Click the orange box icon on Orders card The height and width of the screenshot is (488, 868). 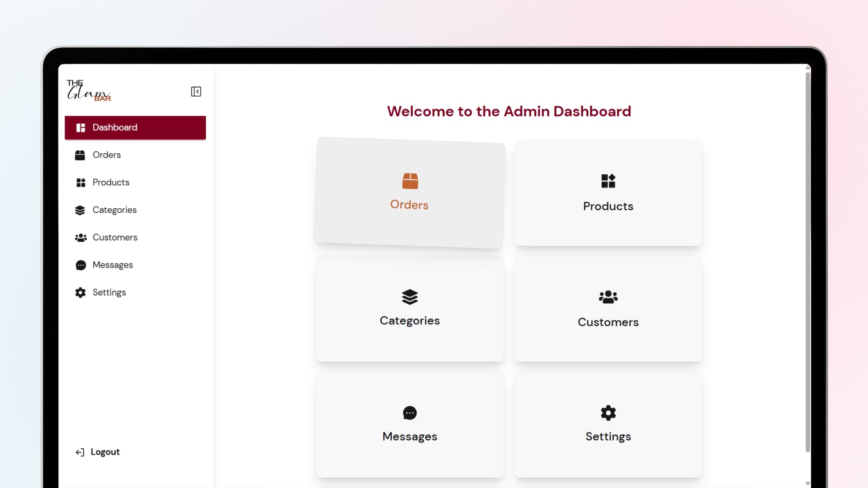[410, 181]
